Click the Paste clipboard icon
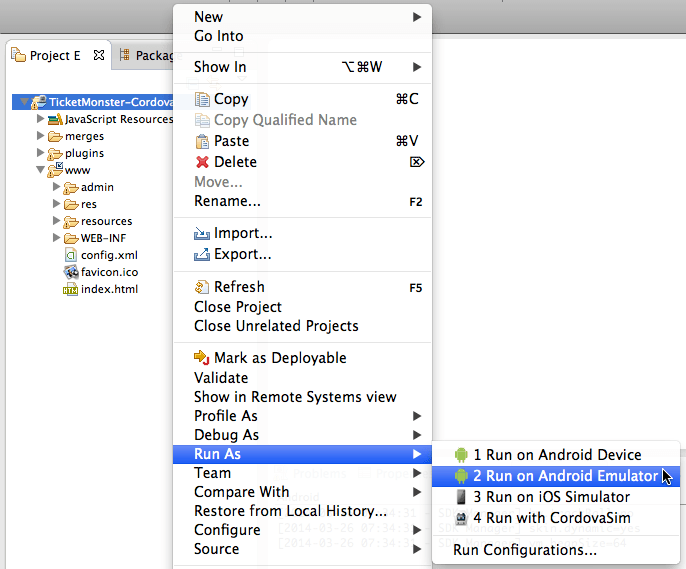This screenshot has width=686, height=569. point(203,141)
